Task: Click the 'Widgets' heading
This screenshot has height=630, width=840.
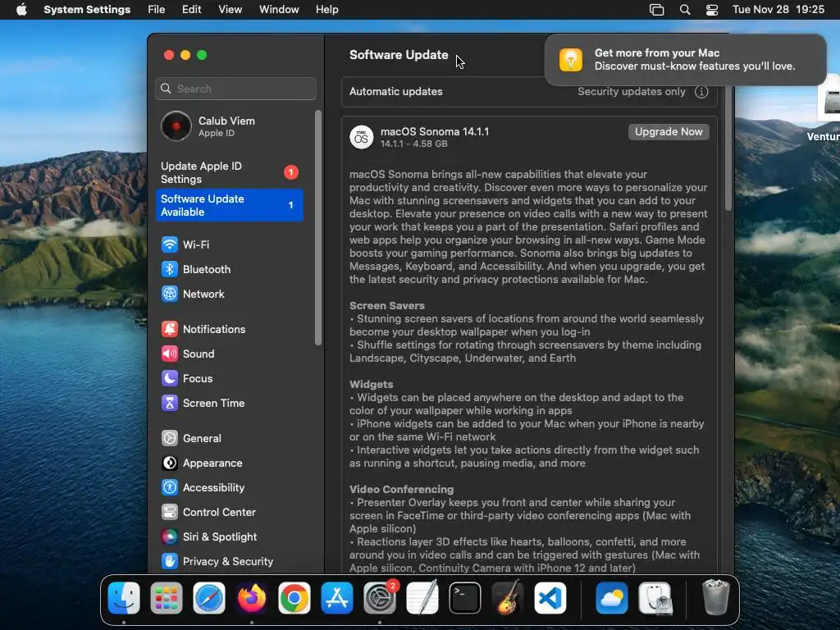Action: (x=372, y=385)
